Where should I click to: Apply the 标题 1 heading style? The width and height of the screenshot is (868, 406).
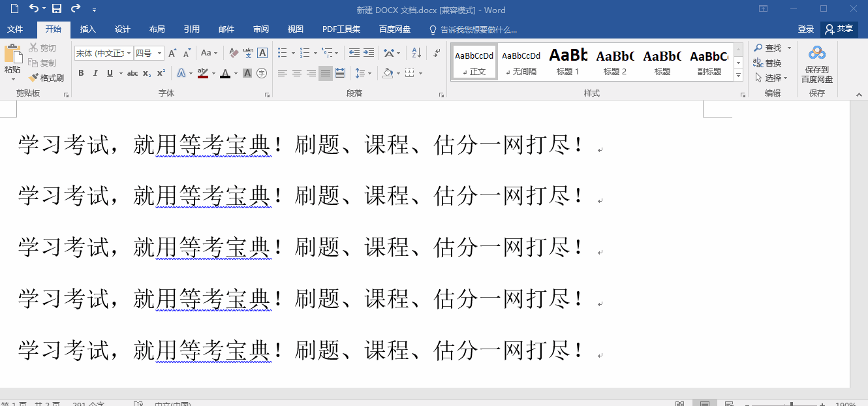pos(568,62)
